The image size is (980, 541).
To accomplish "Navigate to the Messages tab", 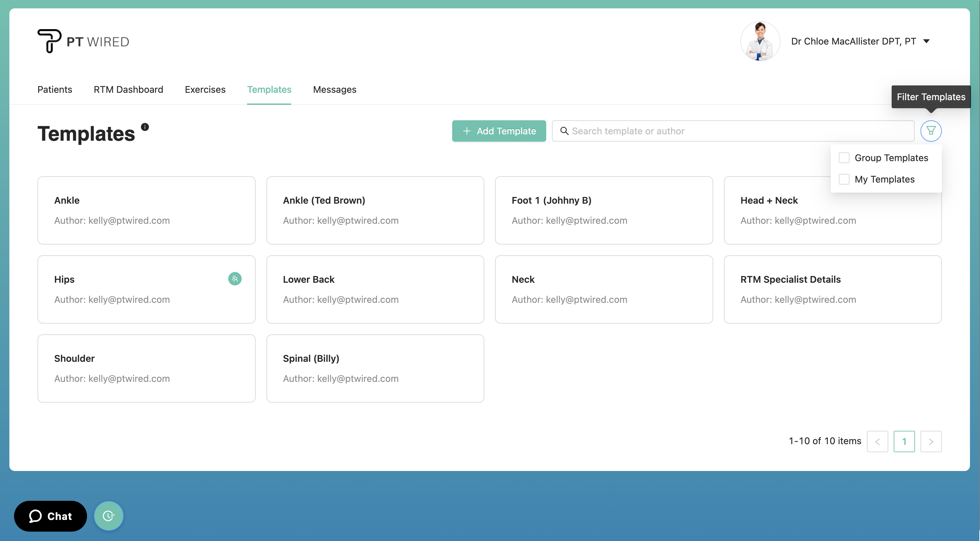I will tap(334, 89).
